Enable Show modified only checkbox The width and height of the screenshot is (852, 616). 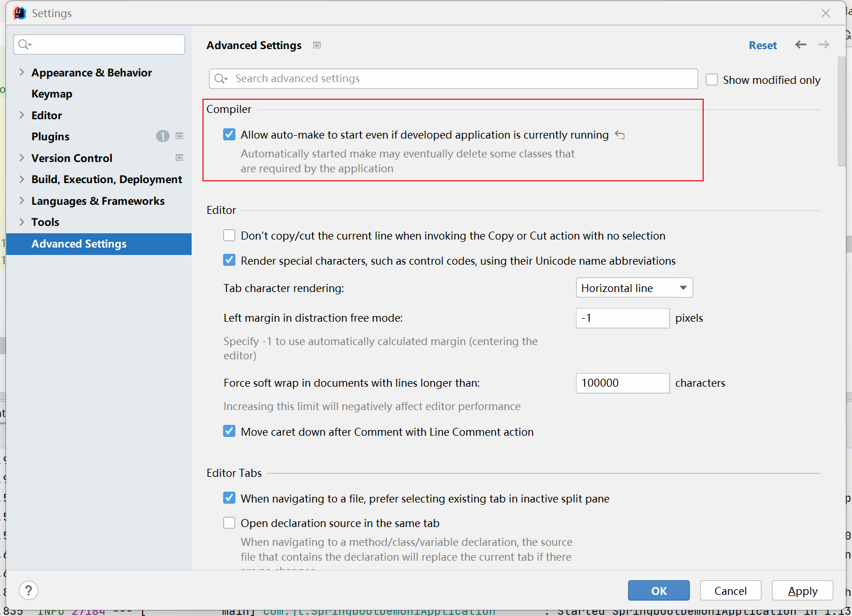pyautogui.click(x=712, y=80)
